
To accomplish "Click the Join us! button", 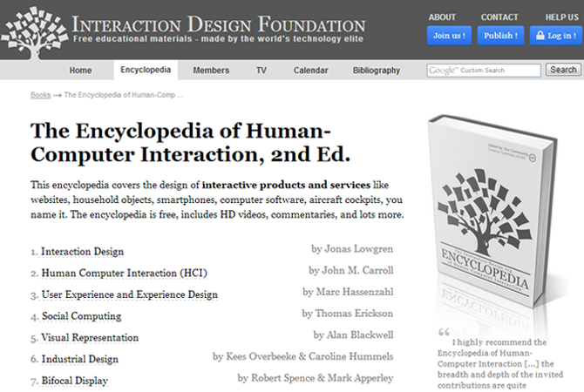I will 449,36.
